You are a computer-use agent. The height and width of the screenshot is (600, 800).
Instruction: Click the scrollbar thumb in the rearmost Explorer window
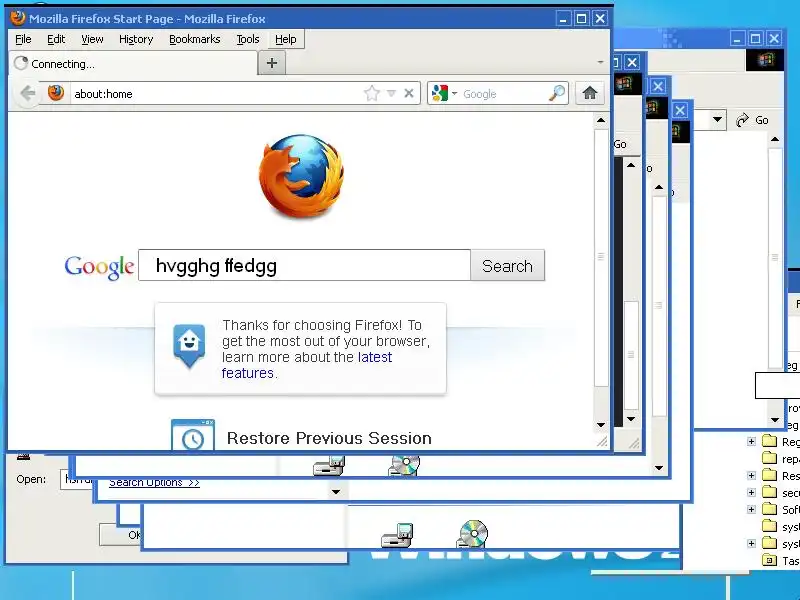tap(775, 258)
